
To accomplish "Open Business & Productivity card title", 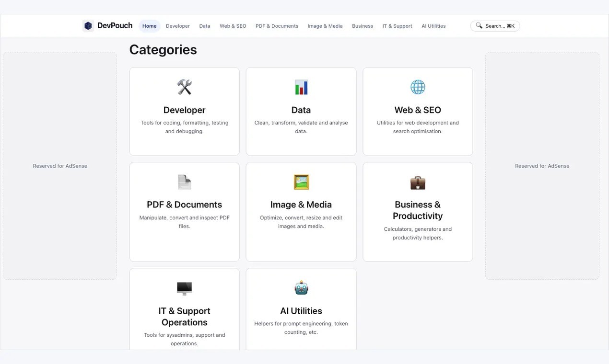I will [418, 210].
